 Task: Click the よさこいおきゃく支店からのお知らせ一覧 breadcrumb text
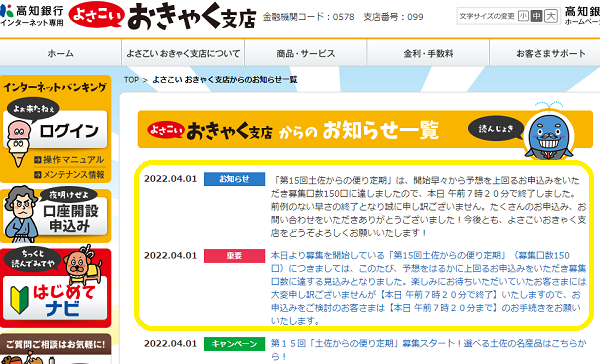225,80
